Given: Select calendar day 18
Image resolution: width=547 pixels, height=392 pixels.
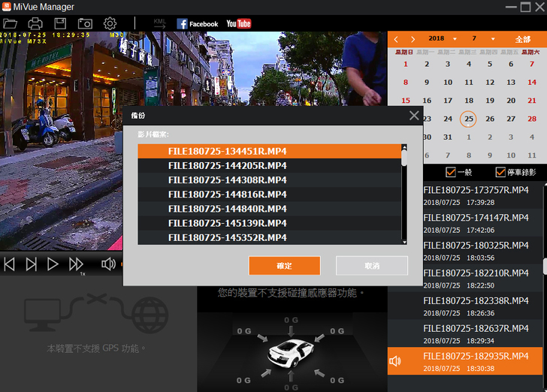Looking at the screenshot, I should pyautogui.click(x=469, y=101).
